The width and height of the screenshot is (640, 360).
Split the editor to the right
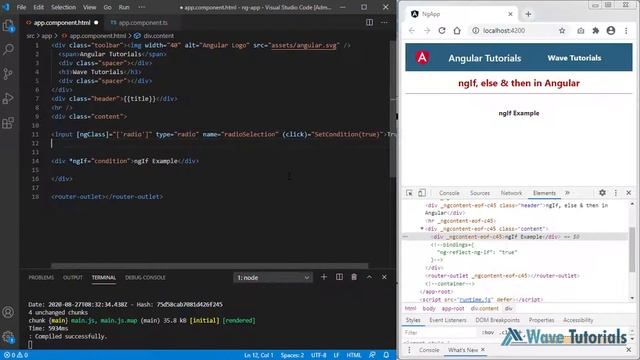(x=369, y=22)
